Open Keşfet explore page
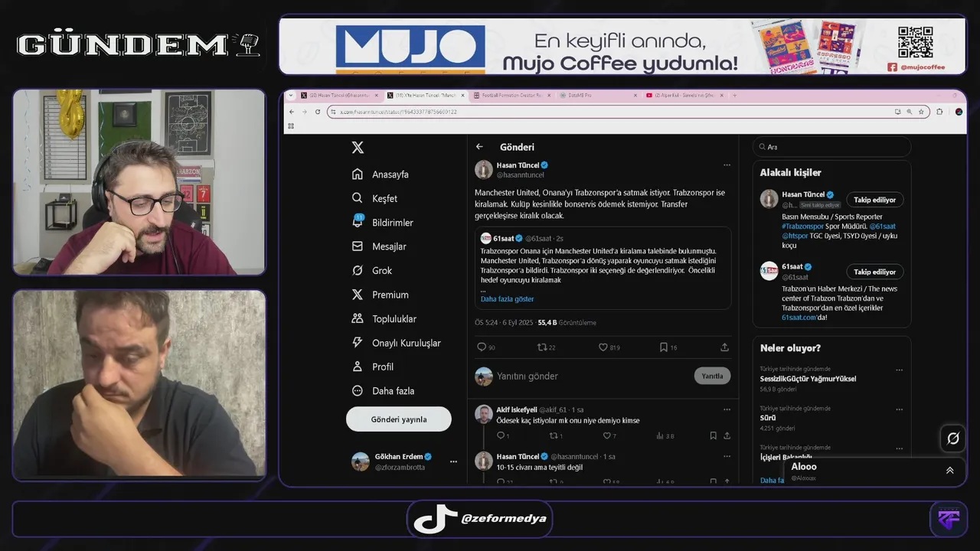Screen dimensions: 980x551 [x=374, y=198]
